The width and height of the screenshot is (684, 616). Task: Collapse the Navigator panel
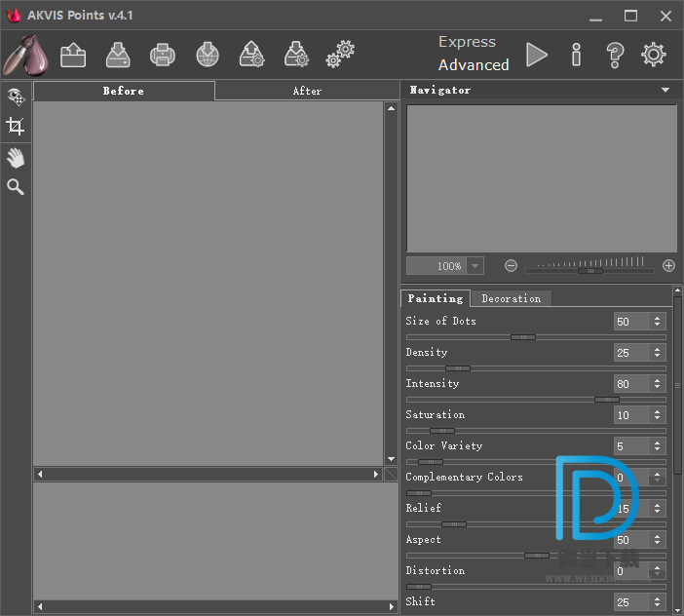665,91
